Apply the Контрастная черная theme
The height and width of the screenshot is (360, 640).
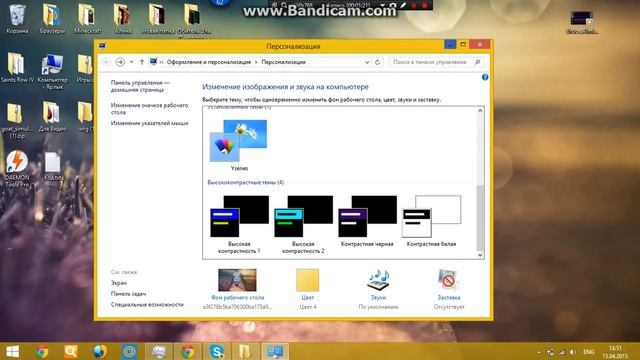coord(367,221)
